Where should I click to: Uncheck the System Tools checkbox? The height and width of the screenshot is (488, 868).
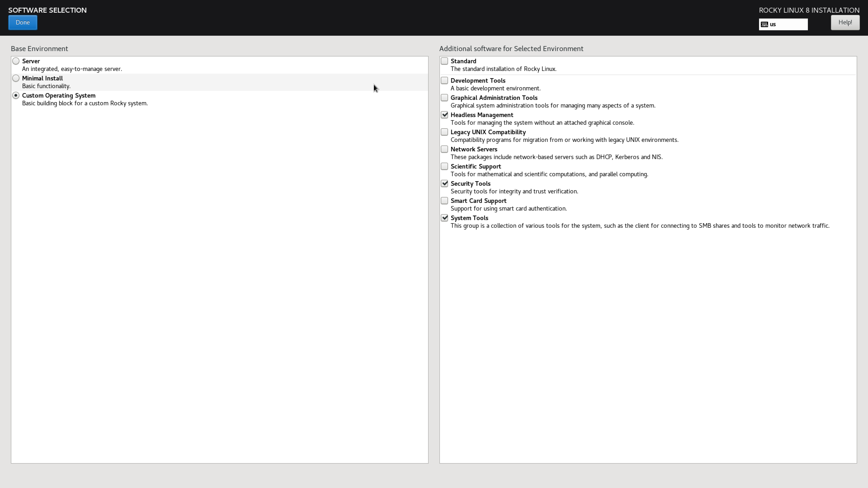[x=444, y=218]
